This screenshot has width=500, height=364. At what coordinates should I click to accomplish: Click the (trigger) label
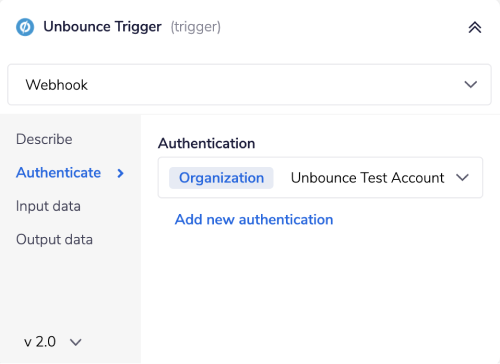point(196,27)
